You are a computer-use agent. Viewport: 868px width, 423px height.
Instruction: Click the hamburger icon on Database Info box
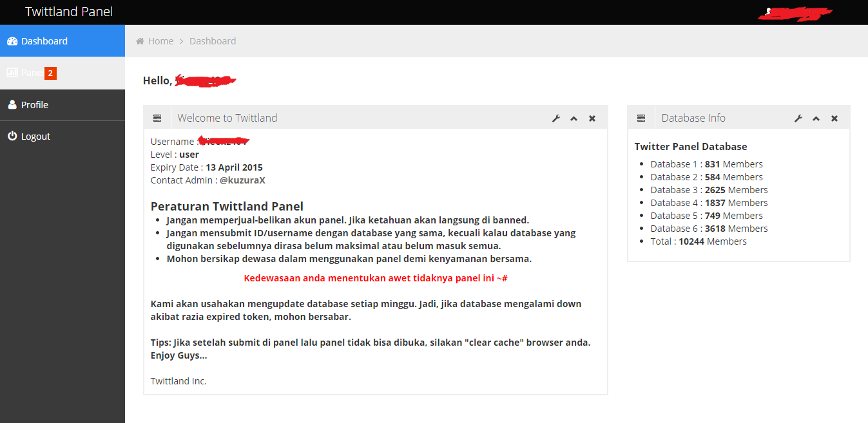pos(641,118)
